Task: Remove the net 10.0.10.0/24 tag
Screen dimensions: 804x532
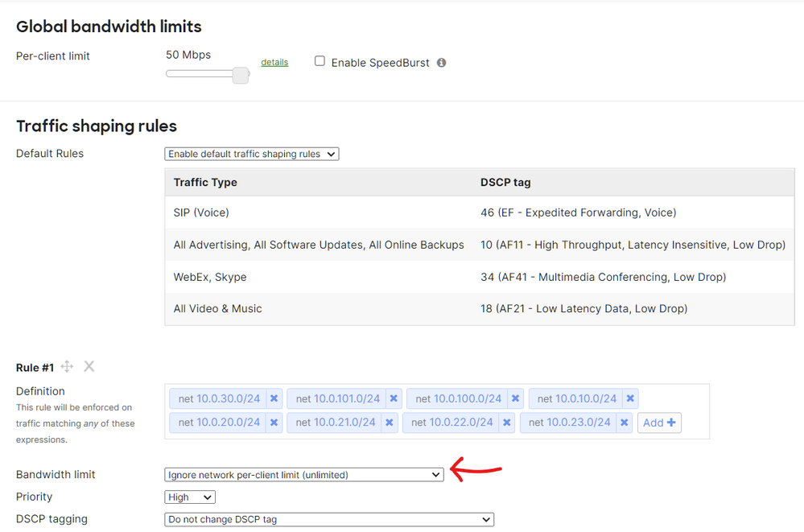Action: (631, 398)
